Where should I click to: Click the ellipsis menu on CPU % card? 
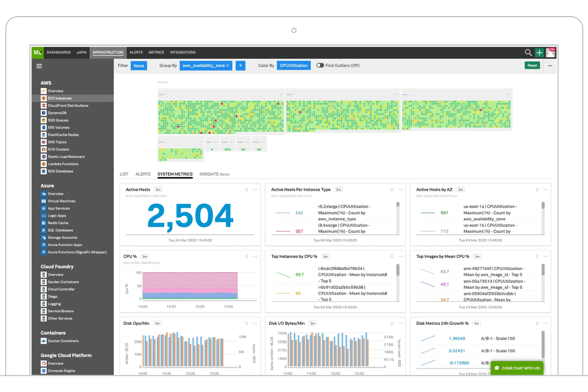click(255, 257)
